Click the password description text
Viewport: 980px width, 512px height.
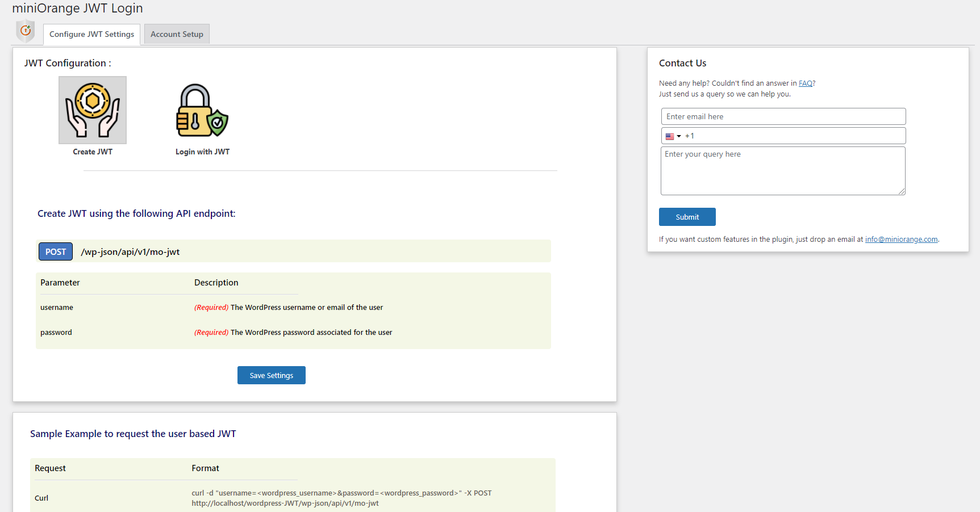click(293, 333)
